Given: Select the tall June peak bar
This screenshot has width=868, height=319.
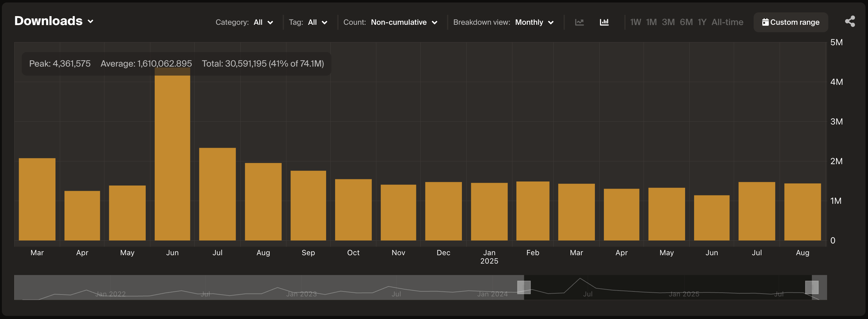Looking at the screenshot, I should (x=173, y=151).
